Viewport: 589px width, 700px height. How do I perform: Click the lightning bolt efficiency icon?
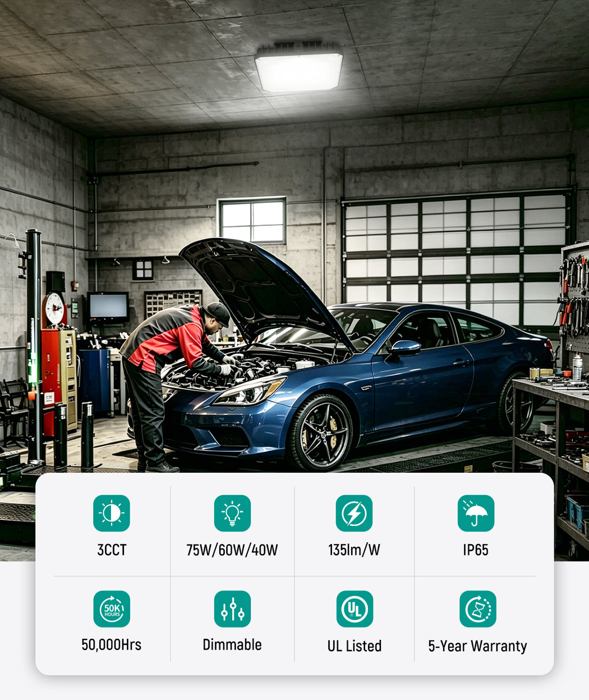(x=354, y=513)
